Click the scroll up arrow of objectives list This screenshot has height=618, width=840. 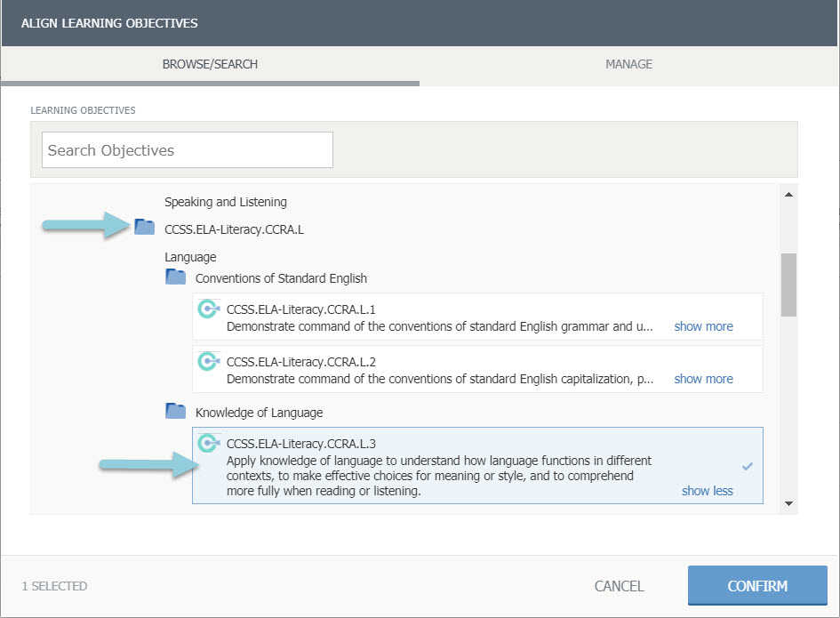(788, 194)
